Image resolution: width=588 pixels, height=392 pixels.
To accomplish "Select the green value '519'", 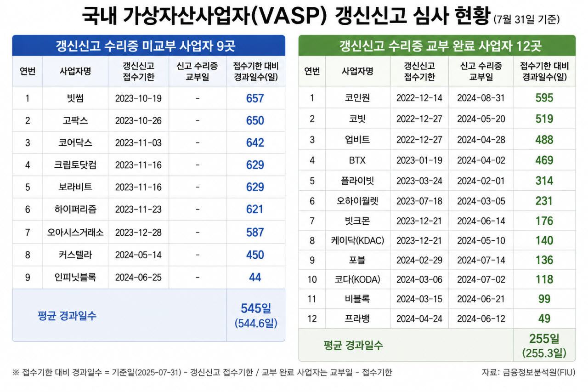I will (x=544, y=119).
